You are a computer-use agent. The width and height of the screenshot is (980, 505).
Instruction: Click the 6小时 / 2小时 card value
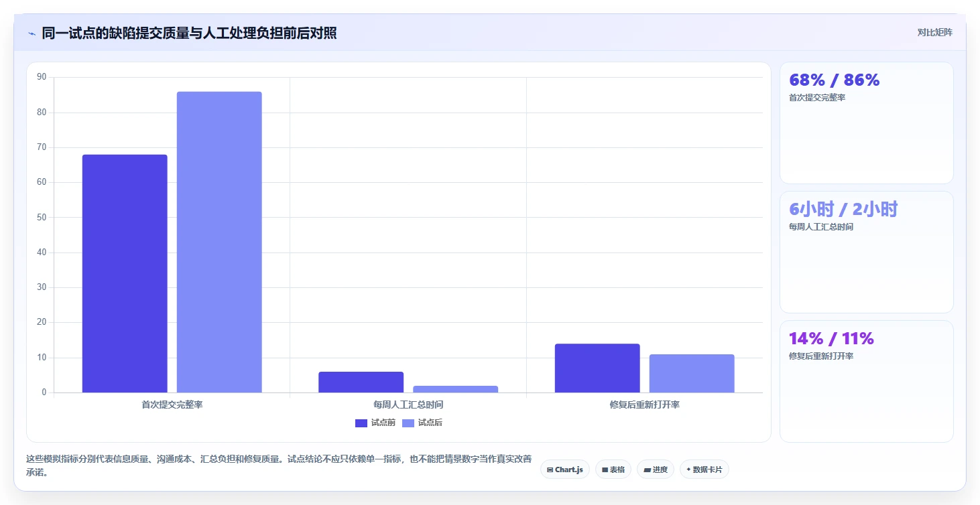[843, 210]
